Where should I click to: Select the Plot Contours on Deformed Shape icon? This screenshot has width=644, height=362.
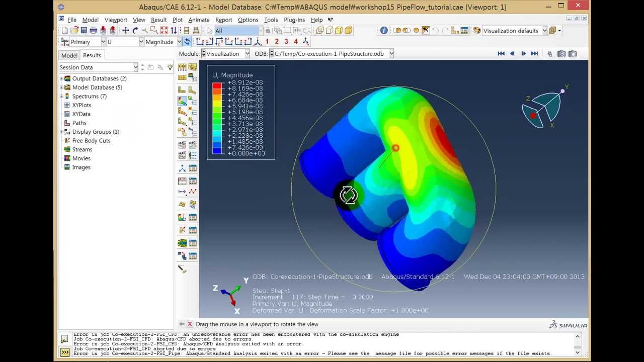click(182, 101)
